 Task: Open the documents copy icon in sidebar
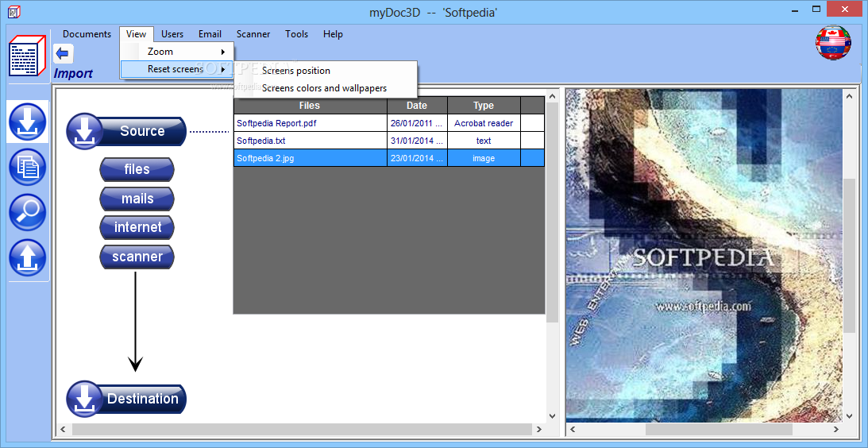pyautogui.click(x=28, y=167)
